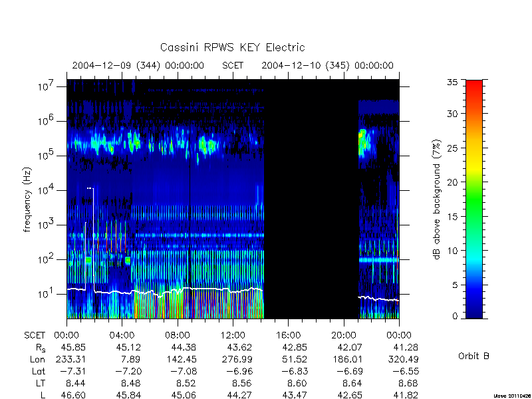This screenshot has height=399, width=532.
Task: Click the L value '45.06'
Action: point(184,395)
